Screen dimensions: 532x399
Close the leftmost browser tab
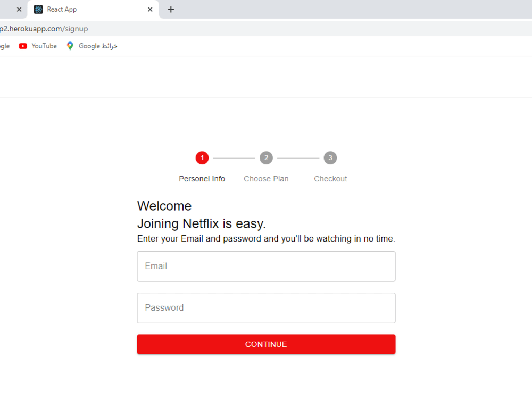[18, 9]
